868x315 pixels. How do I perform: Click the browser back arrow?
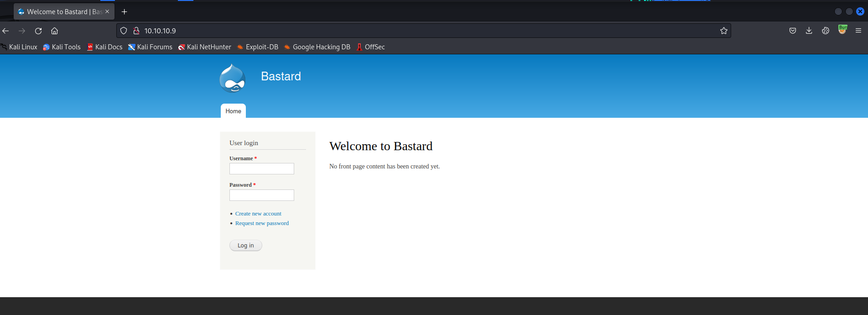tap(5, 31)
